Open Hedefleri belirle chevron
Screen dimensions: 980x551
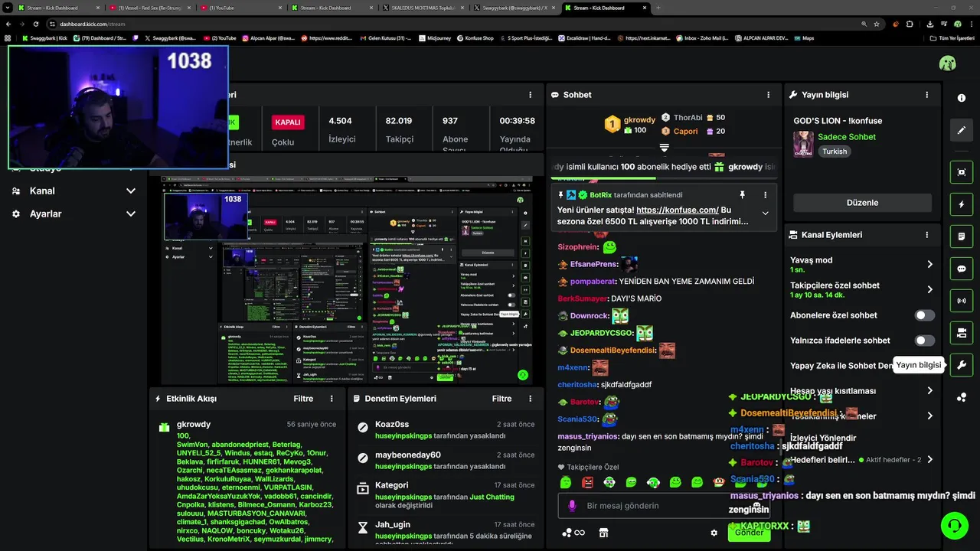(x=929, y=460)
